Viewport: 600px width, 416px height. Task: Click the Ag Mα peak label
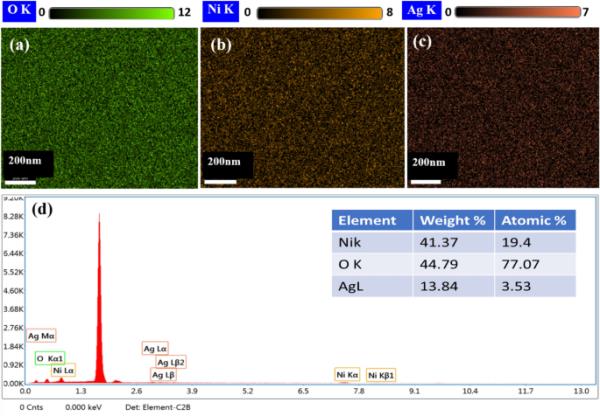tap(42, 337)
